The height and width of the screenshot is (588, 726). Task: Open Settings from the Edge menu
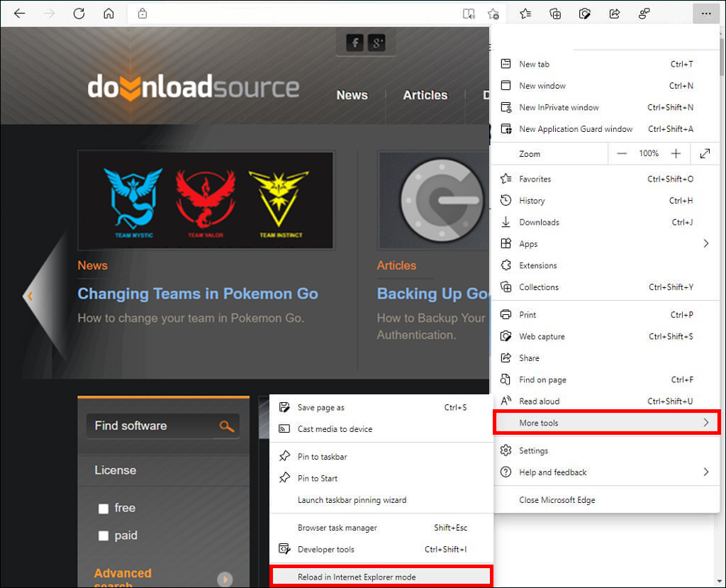(x=605, y=451)
